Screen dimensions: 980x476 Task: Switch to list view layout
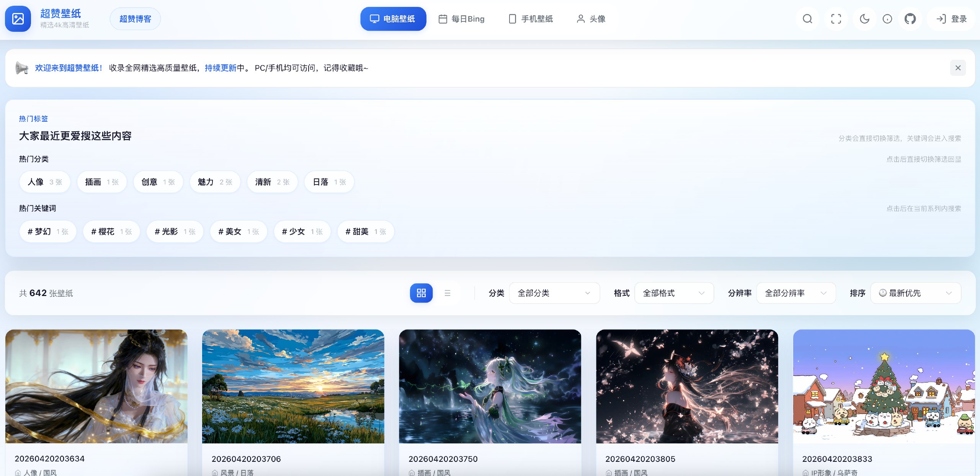[448, 293]
